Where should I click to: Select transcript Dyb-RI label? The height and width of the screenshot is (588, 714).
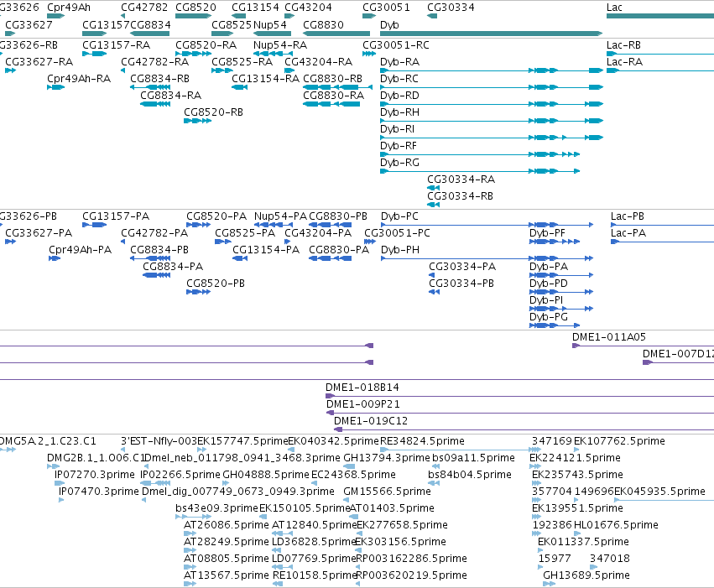[398, 129]
